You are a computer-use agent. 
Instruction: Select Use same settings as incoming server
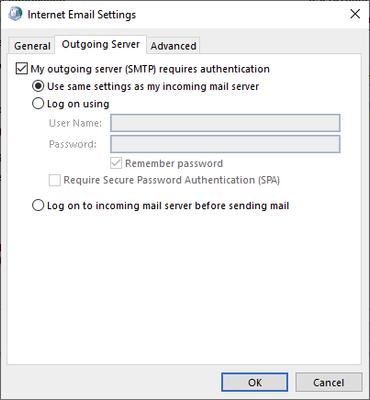[x=38, y=86]
